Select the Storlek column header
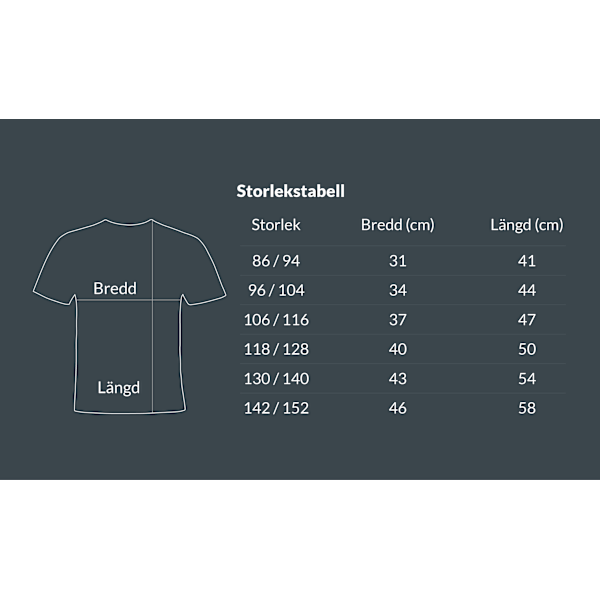Viewport: 600px width, 600px height. (277, 225)
